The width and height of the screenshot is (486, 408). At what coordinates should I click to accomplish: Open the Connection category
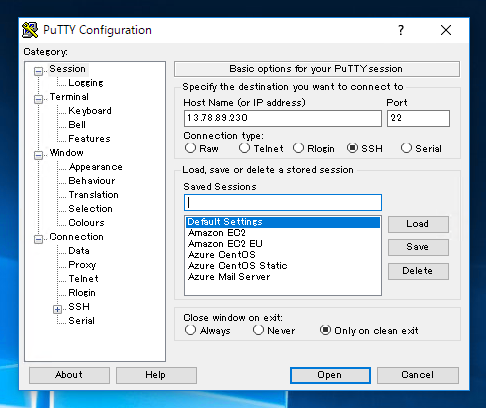(x=76, y=237)
